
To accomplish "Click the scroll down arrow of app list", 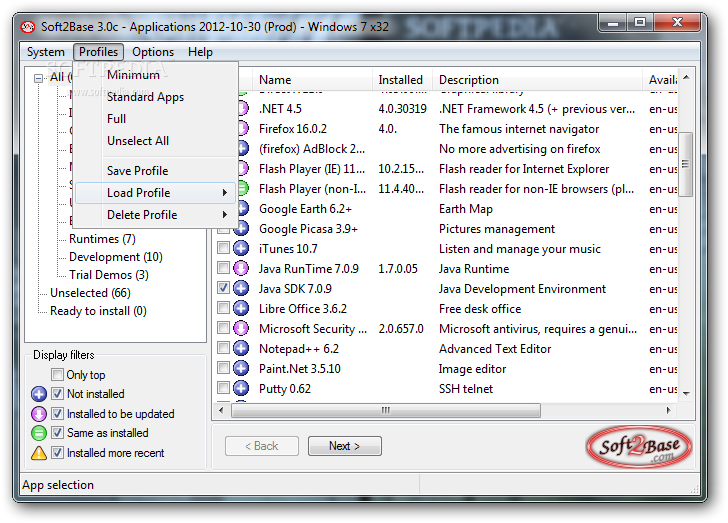I will pos(686,393).
